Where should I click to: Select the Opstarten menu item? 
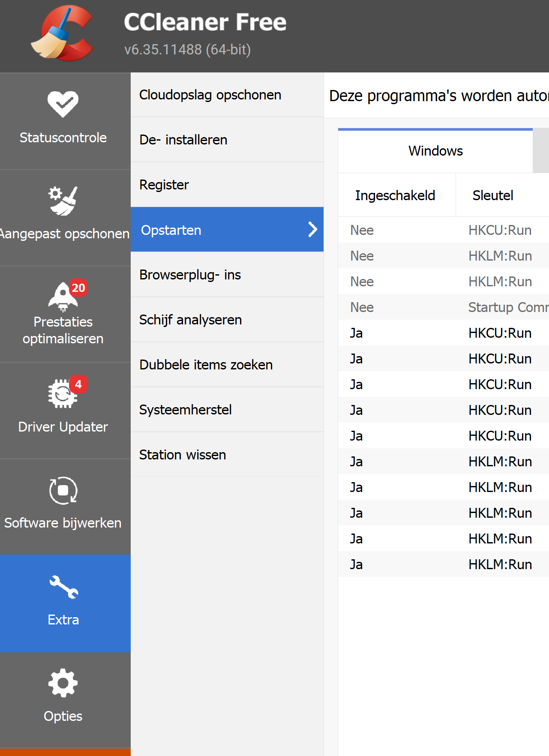[227, 229]
